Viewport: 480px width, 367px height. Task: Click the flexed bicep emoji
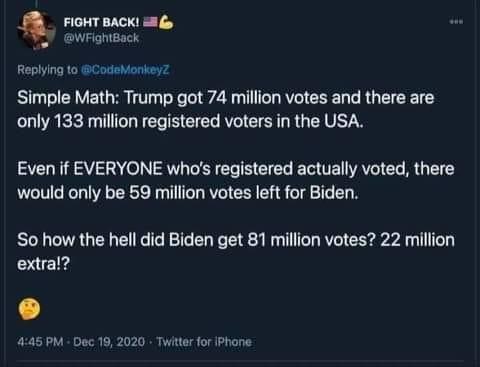[x=166, y=22]
